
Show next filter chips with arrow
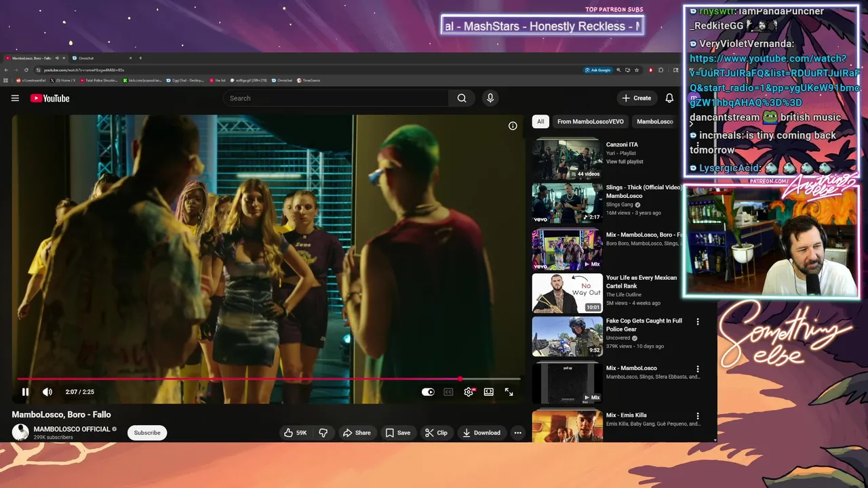(x=691, y=123)
